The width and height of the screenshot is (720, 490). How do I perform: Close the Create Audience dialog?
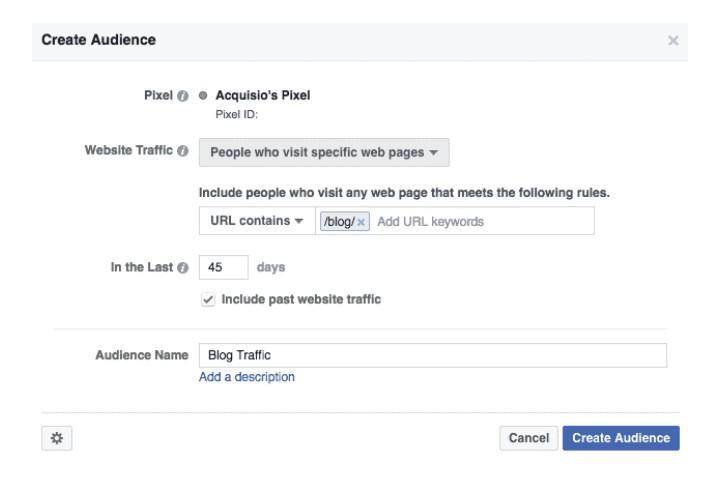(673, 40)
